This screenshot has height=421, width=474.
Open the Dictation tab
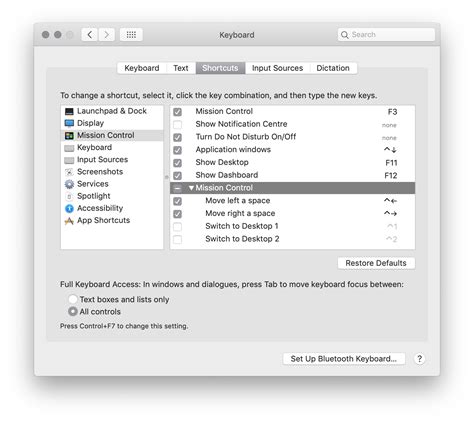[x=333, y=68]
